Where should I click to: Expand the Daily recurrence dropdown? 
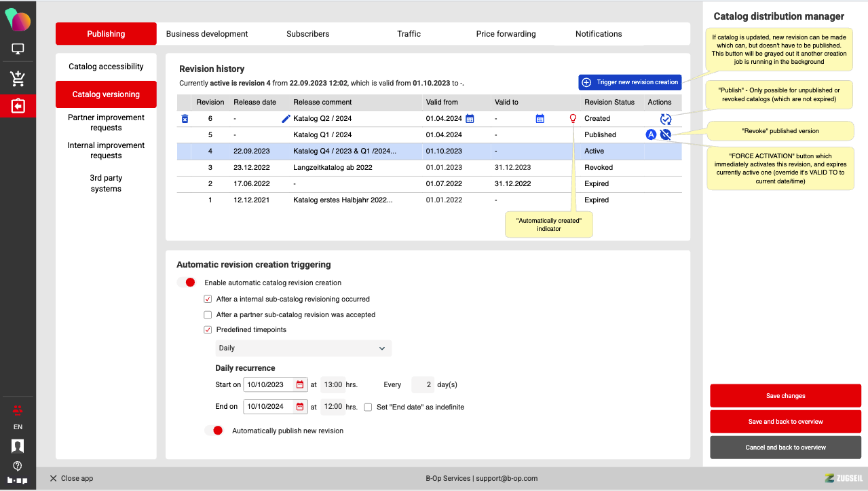pos(303,348)
